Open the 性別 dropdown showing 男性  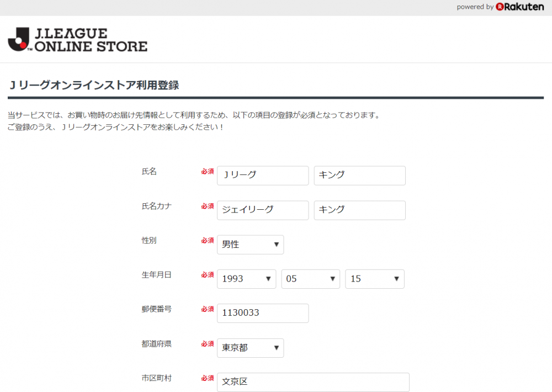coord(250,245)
